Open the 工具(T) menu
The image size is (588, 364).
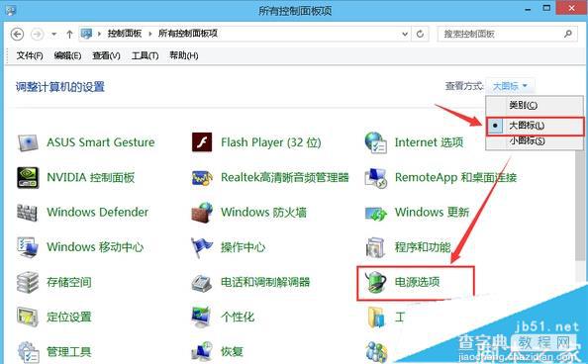[x=145, y=55]
